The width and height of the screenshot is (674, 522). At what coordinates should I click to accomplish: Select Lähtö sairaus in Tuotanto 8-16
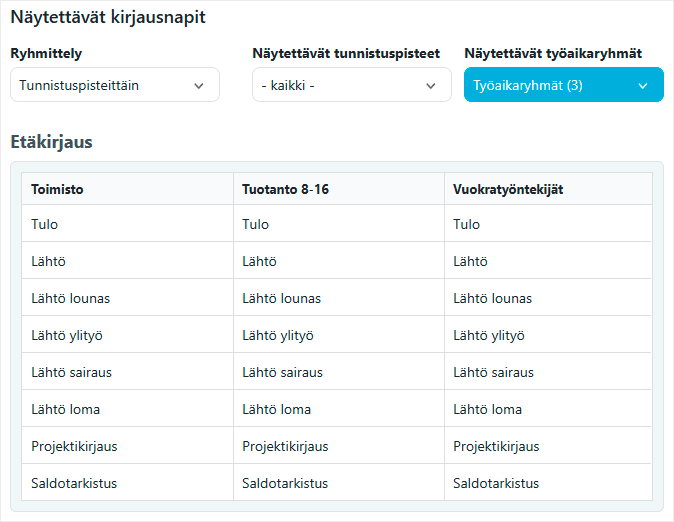coord(282,372)
